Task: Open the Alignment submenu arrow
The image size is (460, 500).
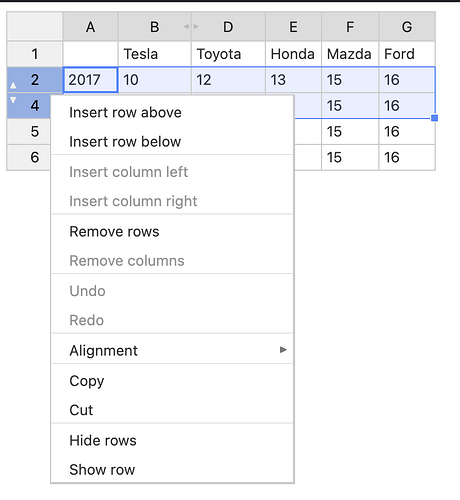Action: pos(283,349)
